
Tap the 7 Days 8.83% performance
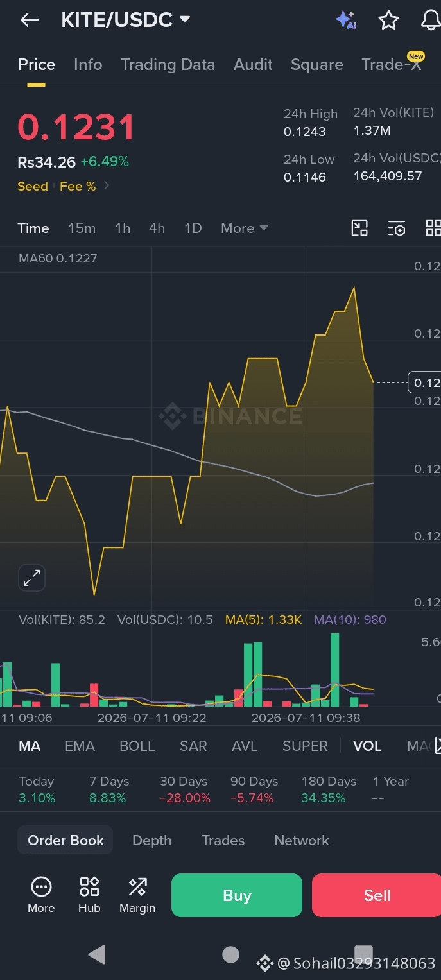[x=109, y=789]
